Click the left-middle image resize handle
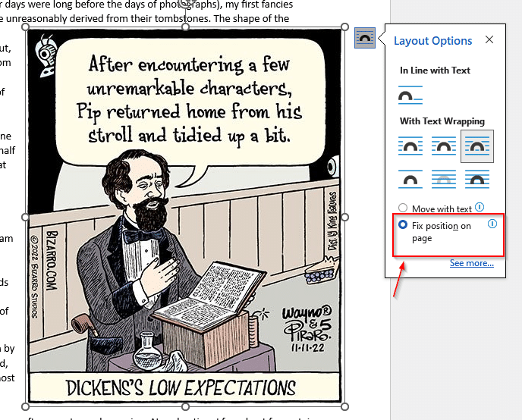This screenshot has width=522, height=420. 25,217
